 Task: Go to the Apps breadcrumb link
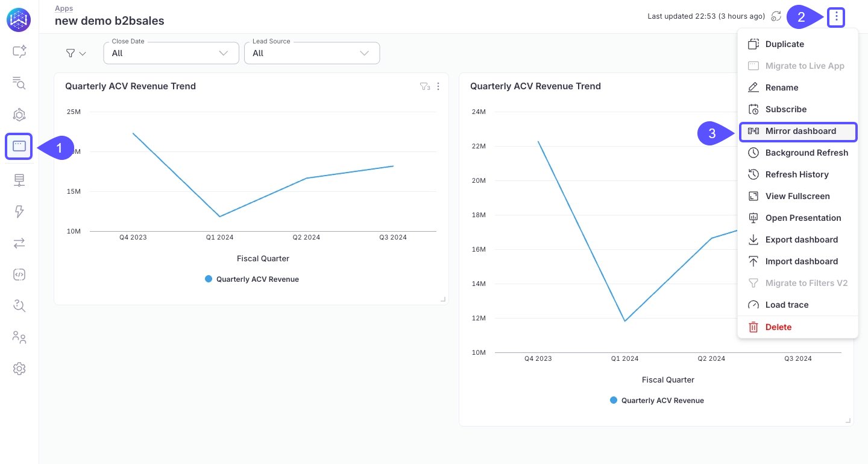pos(64,8)
